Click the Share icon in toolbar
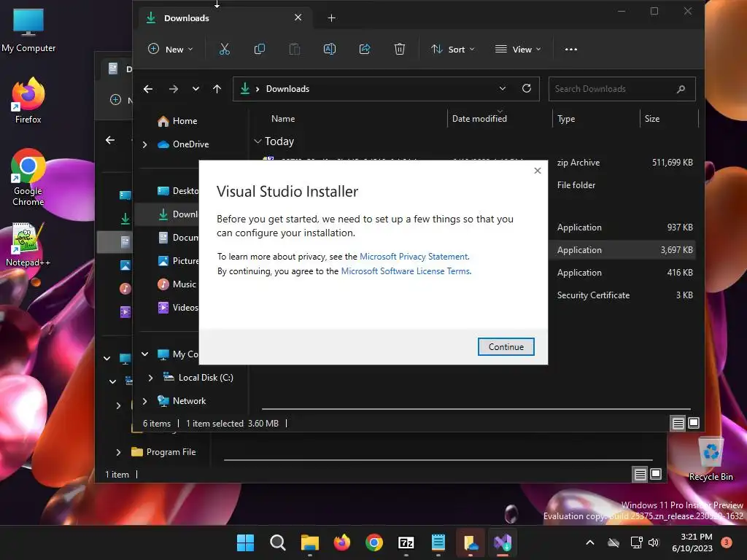The height and width of the screenshot is (560, 747). click(365, 49)
